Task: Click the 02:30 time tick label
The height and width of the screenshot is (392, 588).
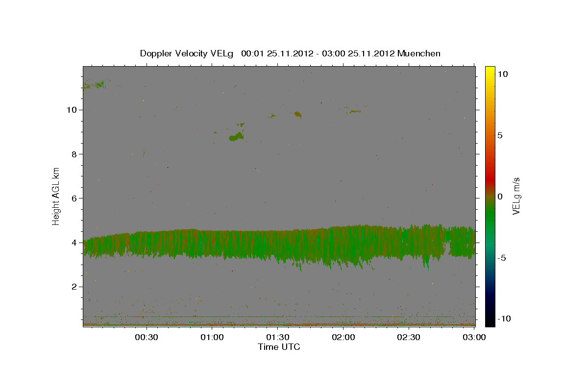Action: 409,337
